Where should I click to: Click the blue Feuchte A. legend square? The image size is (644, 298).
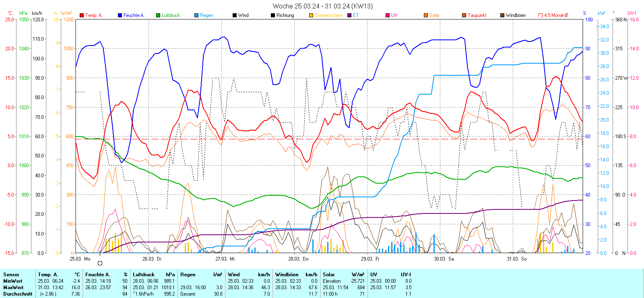(120, 15)
